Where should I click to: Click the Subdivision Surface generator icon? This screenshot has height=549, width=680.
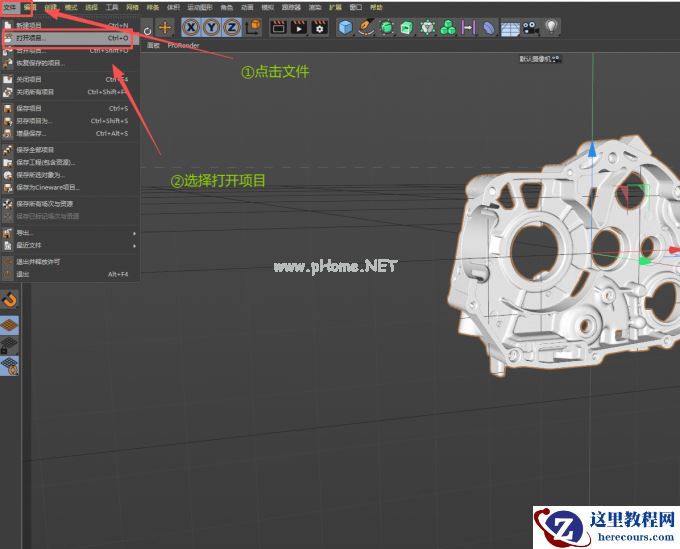[386, 27]
